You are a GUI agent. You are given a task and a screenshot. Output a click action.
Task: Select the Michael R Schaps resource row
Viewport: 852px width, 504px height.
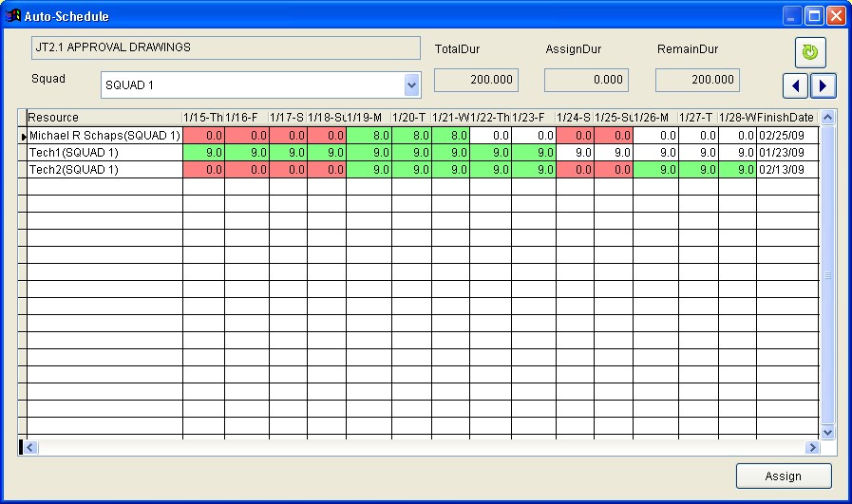[x=104, y=136]
